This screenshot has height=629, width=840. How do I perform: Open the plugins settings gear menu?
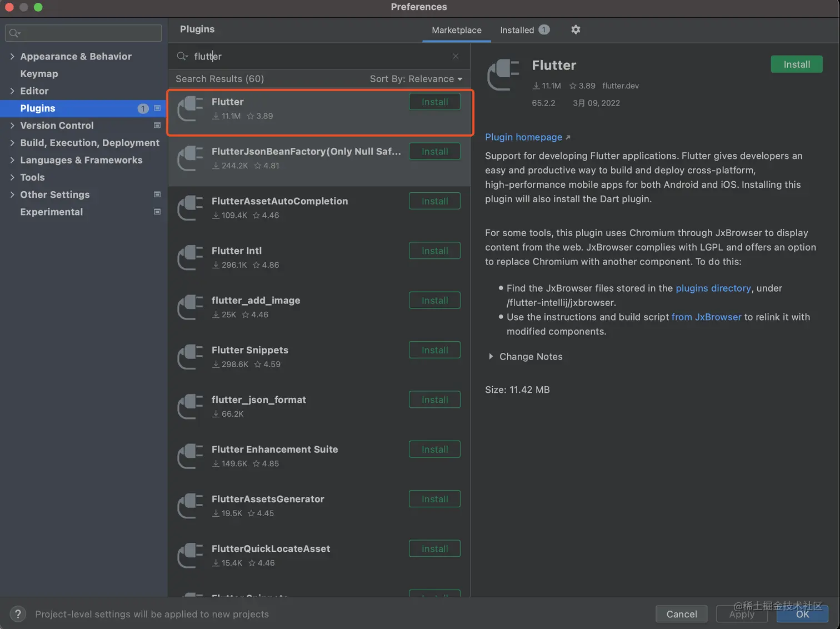[x=576, y=29]
